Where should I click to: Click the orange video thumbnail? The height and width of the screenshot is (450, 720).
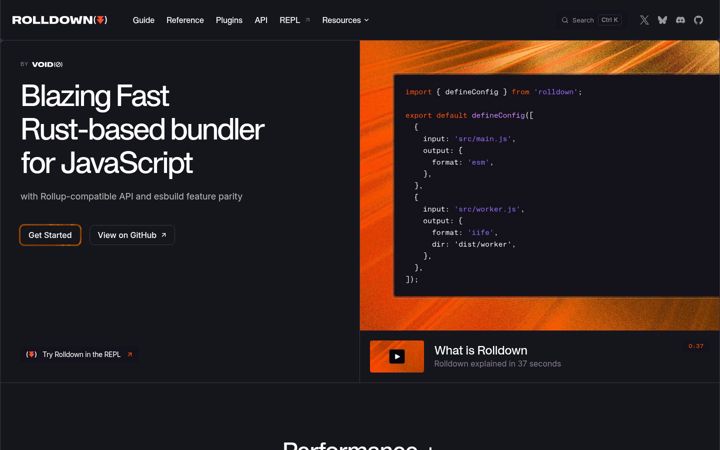point(397,356)
